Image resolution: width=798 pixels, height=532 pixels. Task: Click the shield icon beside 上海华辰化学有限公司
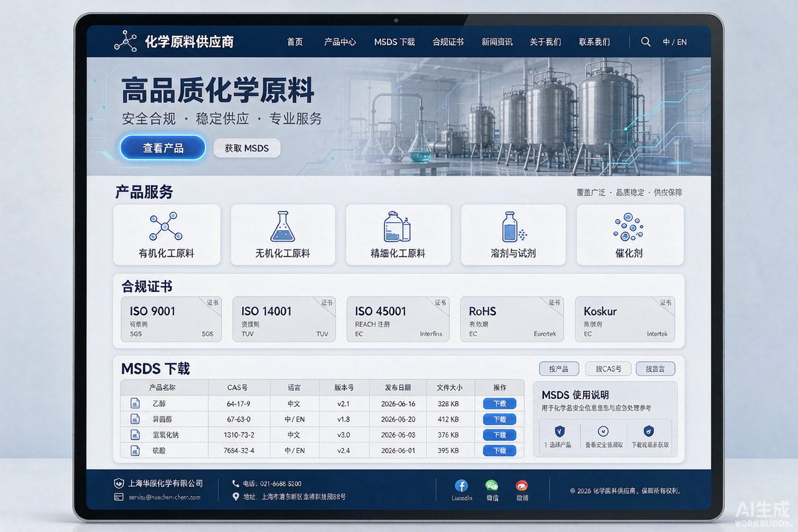coord(119,483)
